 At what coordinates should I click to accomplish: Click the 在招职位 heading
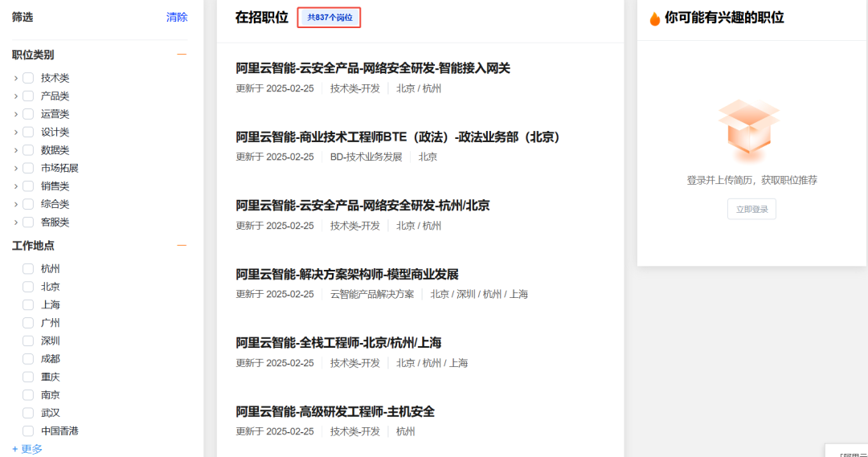tap(262, 18)
